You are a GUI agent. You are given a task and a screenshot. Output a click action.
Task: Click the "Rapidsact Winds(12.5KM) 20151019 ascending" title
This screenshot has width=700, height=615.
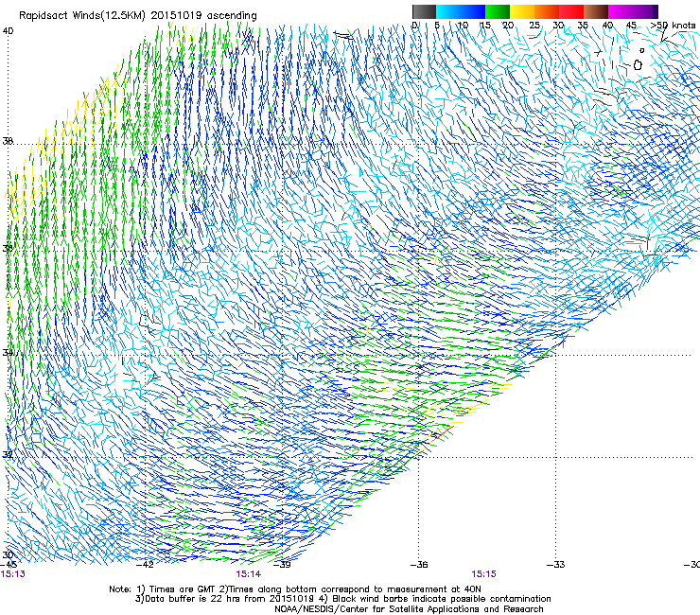coord(138,16)
